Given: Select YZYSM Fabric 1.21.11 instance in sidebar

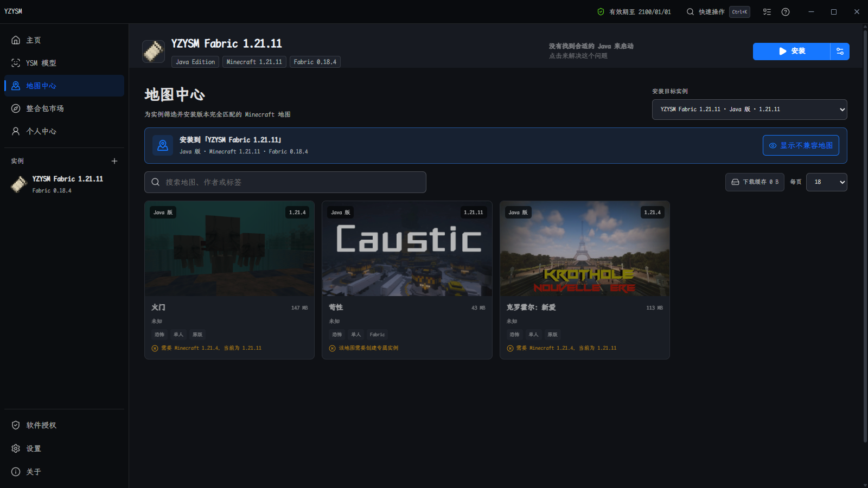Looking at the screenshot, I should pos(64,184).
